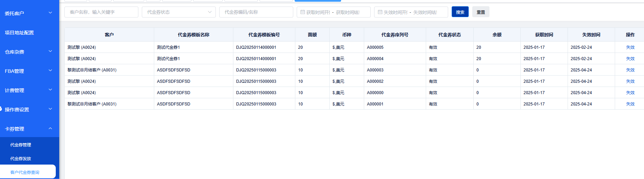Image resolution: width=644 pixels, height=179 pixels.
Task: Click 黎测试非月结客户 (A0031) in A000001 row
Action: (92, 104)
